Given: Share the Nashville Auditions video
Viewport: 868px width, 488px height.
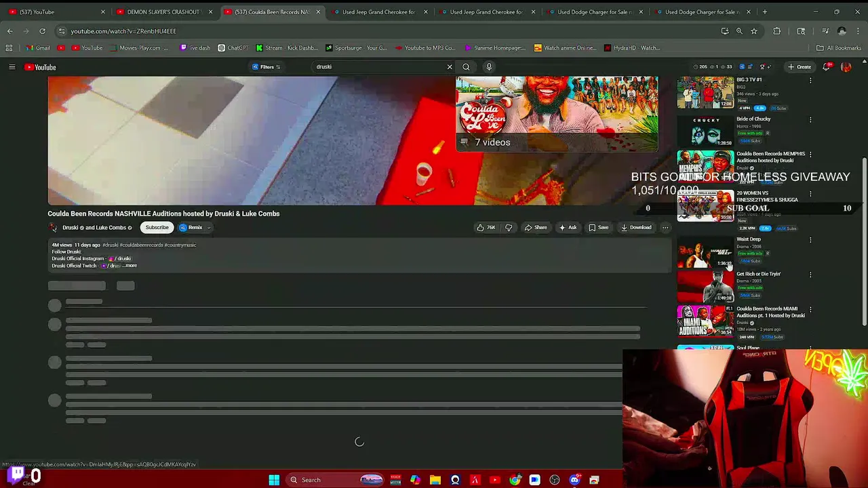Looking at the screenshot, I should 536,228.
